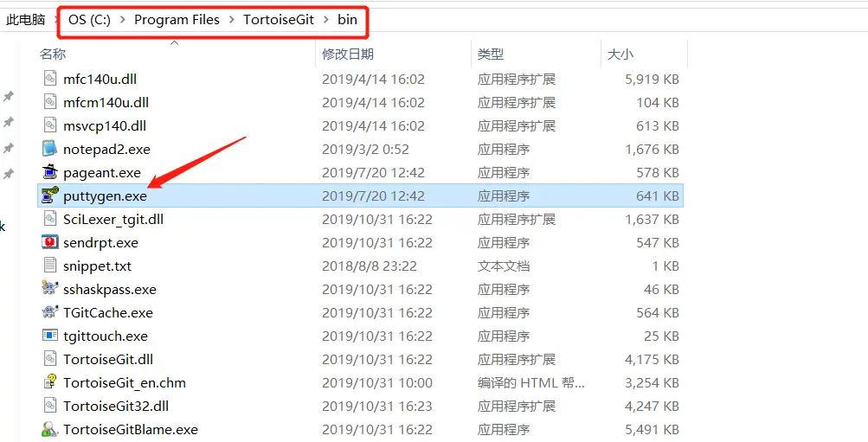Click the file name tgittouch.exe
The image size is (868, 442).
point(106,336)
